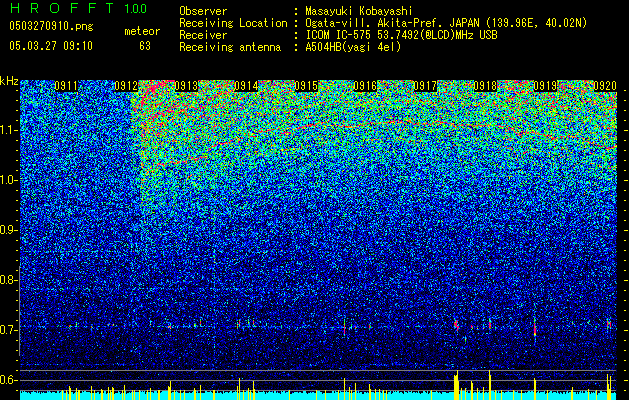
Task: Click the 0919 time marker
Action: coord(545,86)
